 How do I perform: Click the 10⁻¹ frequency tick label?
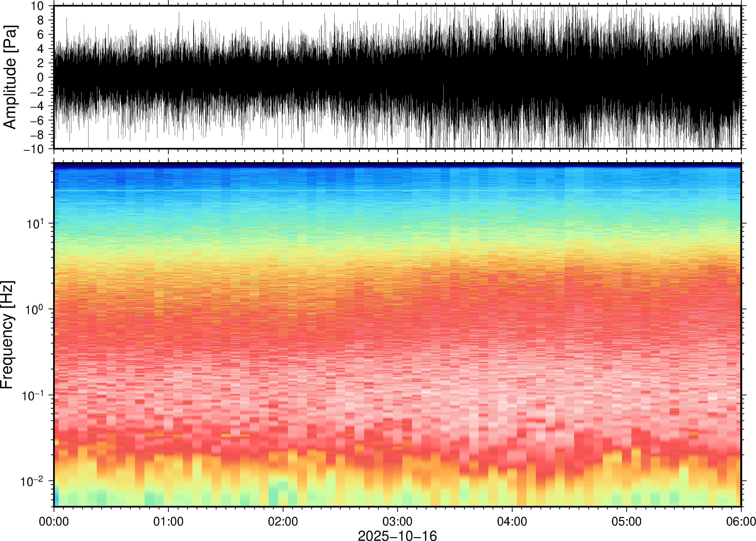pos(33,395)
